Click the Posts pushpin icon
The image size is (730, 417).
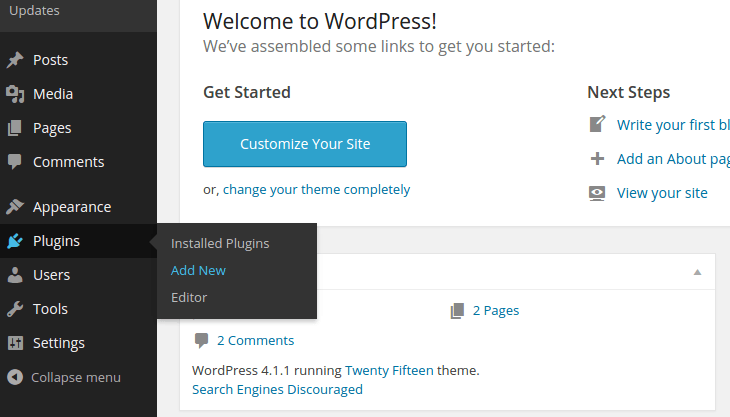[15, 60]
